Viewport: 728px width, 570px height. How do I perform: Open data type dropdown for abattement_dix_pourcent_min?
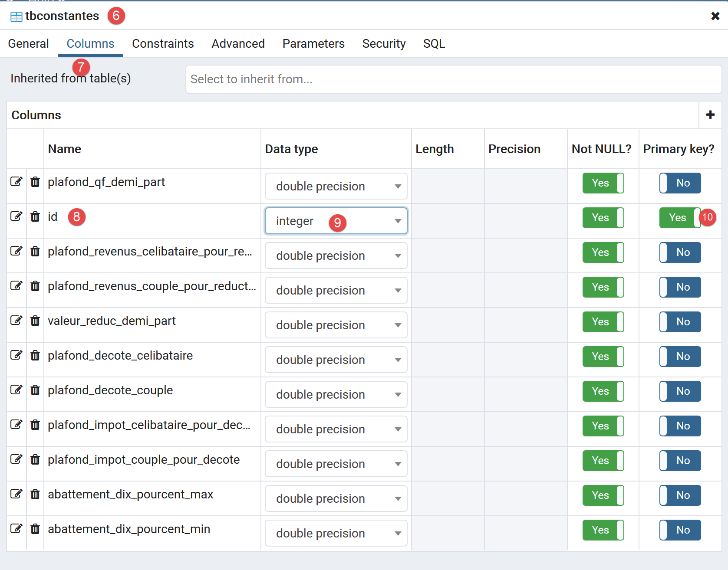coord(336,534)
